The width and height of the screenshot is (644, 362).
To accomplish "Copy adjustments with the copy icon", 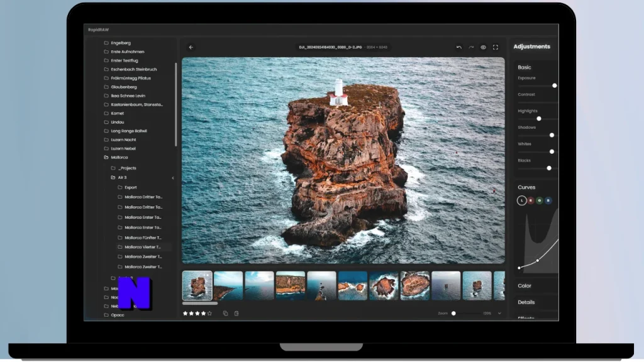I will click(x=226, y=313).
